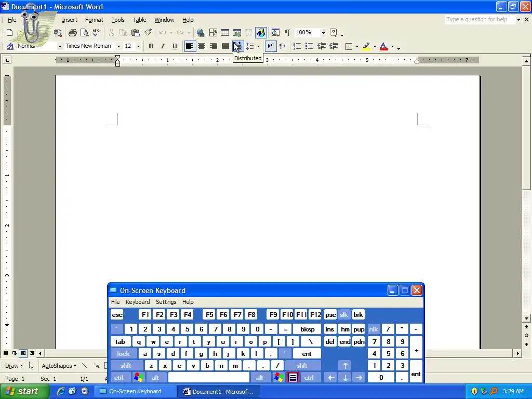Viewport: 532px width, 399px height.
Task: Open Print Preview from the toolbar
Action: (84, 33)
